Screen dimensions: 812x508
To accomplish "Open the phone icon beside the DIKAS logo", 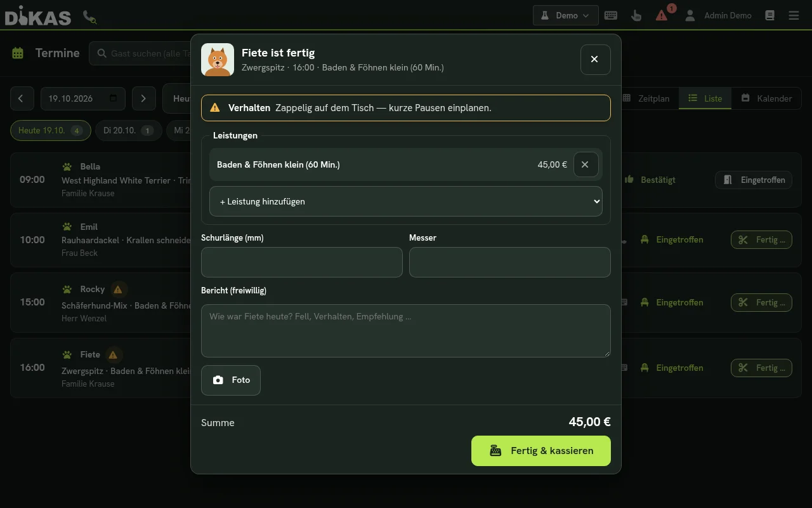I will coord(90,17).
